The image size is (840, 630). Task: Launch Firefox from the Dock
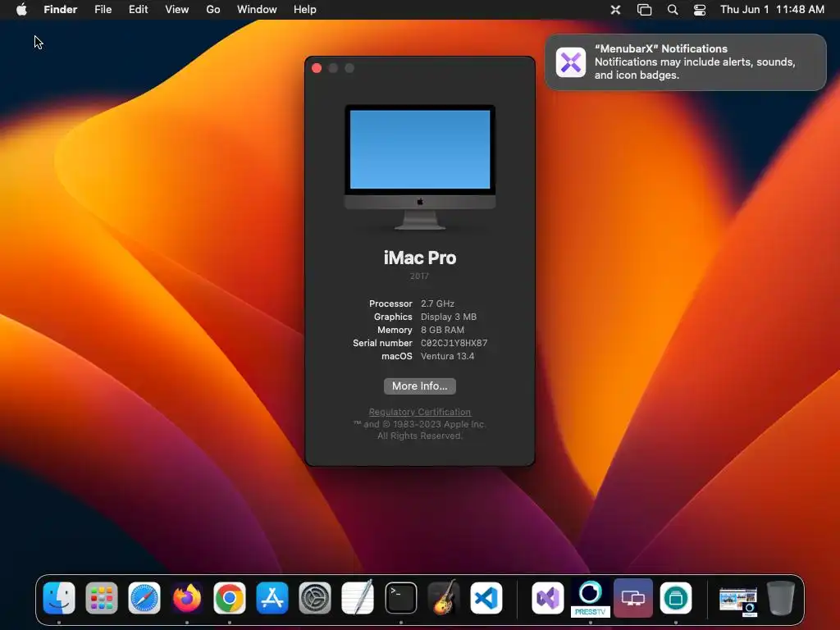coord(187,597)
